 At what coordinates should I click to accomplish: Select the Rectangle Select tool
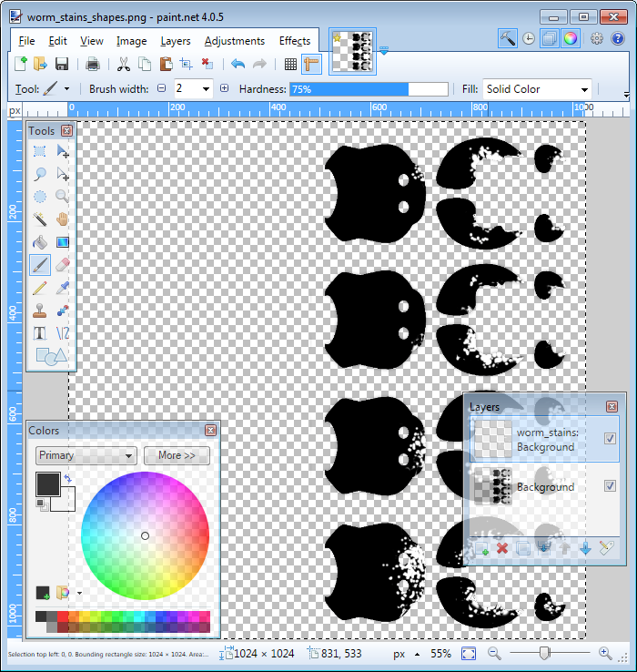(x=40, y=151)
